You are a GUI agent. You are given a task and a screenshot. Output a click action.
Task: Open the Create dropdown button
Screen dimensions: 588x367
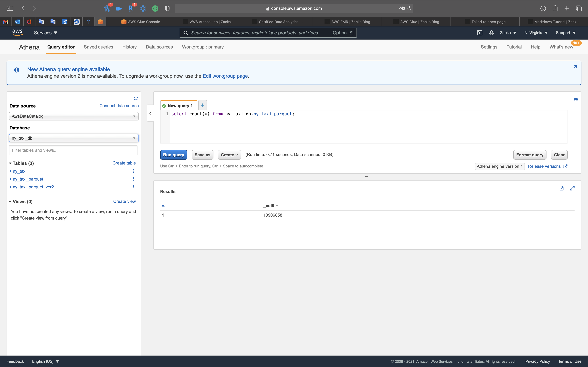coord(229,155)
